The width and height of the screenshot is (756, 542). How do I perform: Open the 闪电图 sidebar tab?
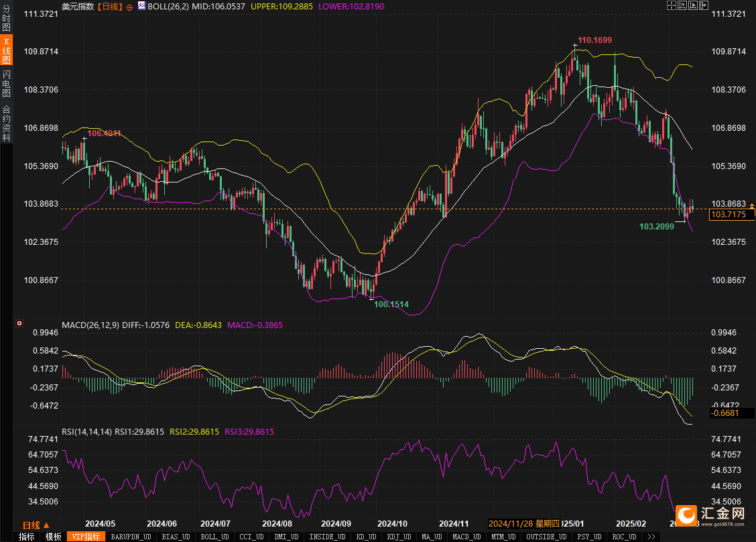(x=6, y=83)
